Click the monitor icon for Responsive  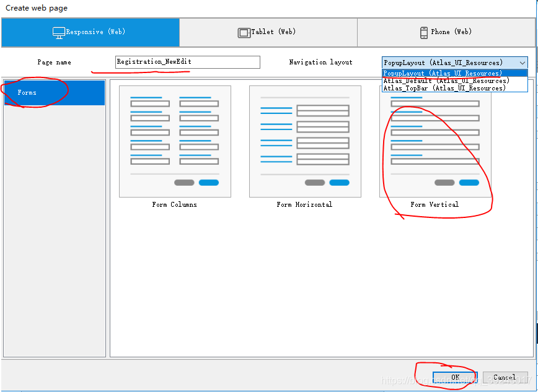coord(59,32)
